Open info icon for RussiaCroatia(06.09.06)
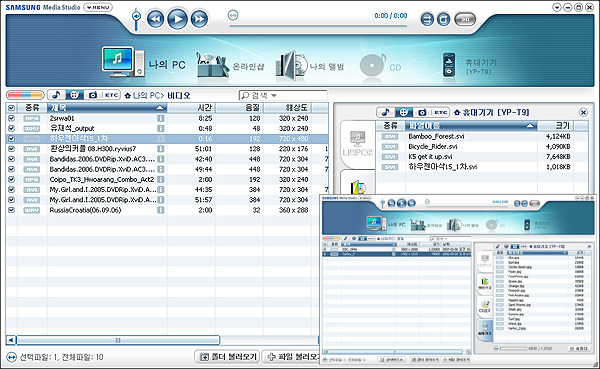The width and height of the screenshot is (600, 369). (161, 210)
